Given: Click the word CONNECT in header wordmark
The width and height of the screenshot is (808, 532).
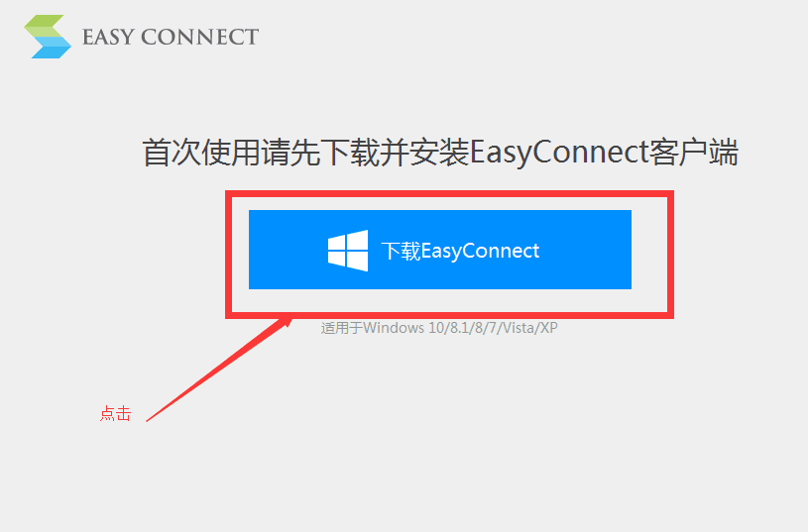Looking at the screenshot, I should [199, 37].
